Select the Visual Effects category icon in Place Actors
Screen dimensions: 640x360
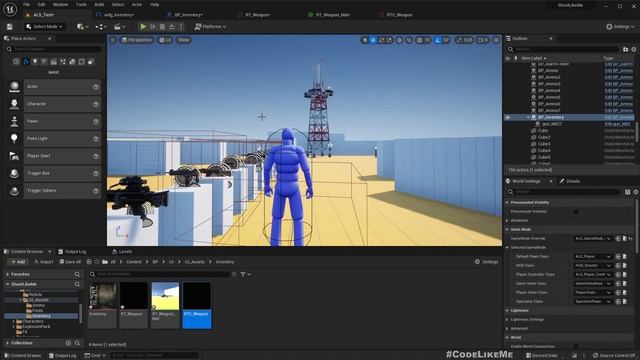(x=63, y=62)
